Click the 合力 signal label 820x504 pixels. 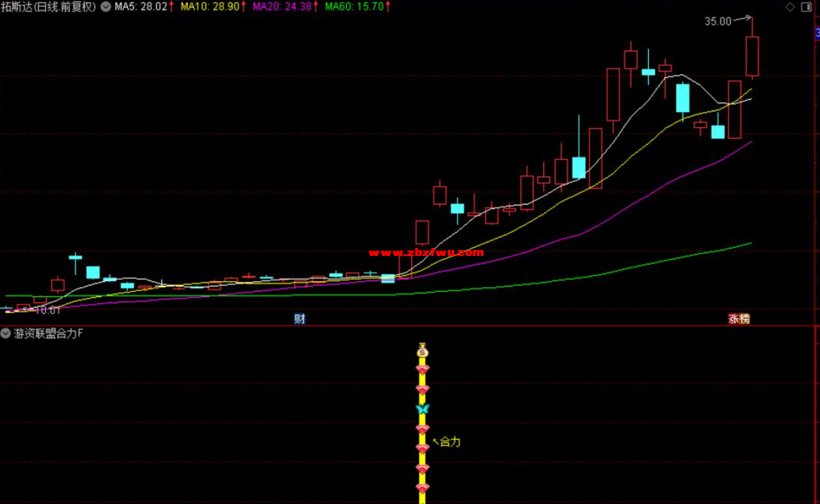point(450,442)
